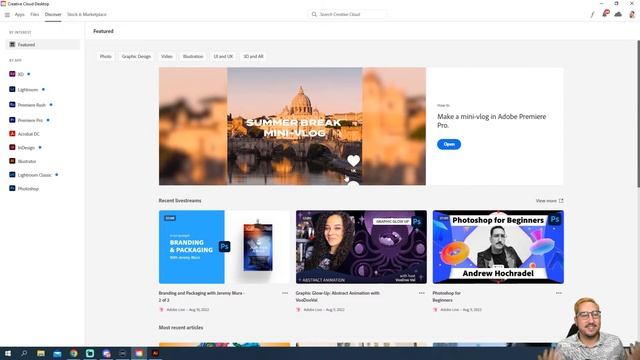Click Make a mini-vlog in Adobe Premiere Pro text
640x360 pixels.
pos(491,121)
